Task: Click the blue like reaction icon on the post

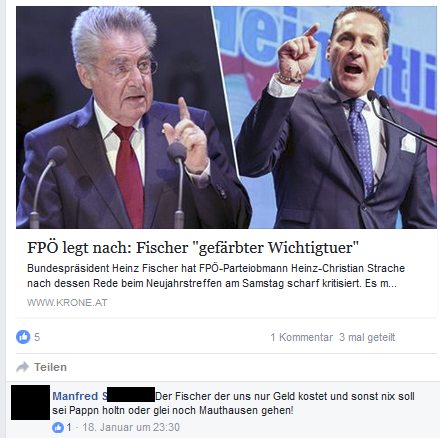Action: pyautogui.click(x=23, y=337)
